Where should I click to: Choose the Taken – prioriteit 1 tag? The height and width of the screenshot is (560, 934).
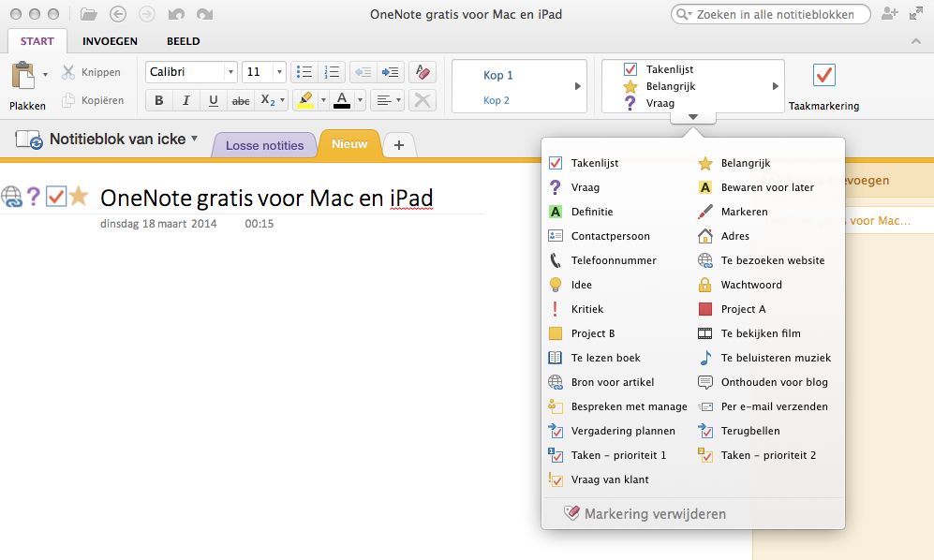tap(618, 455)
